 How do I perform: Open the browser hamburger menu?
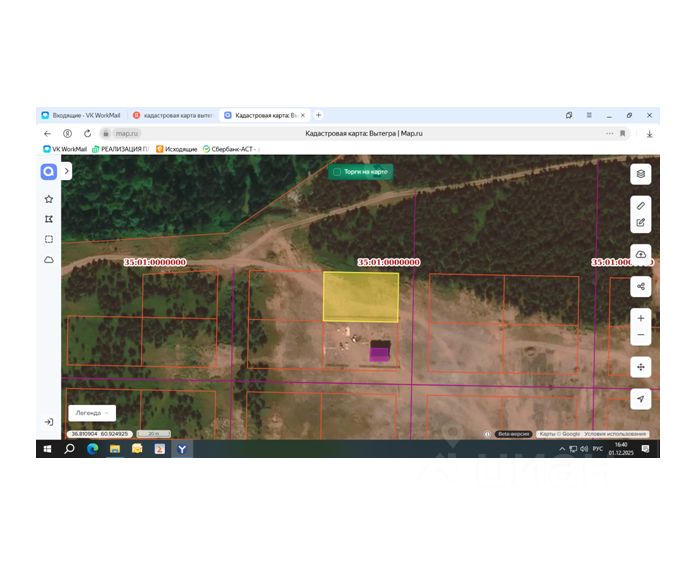(x=589, y=115)
